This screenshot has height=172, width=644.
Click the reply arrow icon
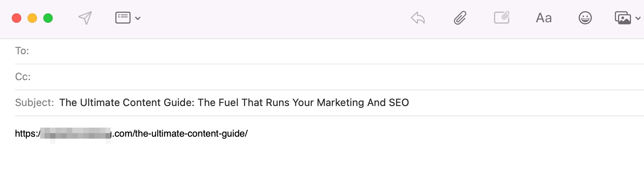tap(418, 18)
